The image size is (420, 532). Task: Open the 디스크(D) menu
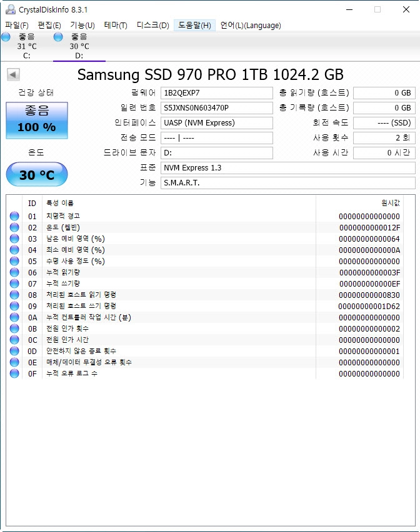point(152,26)
